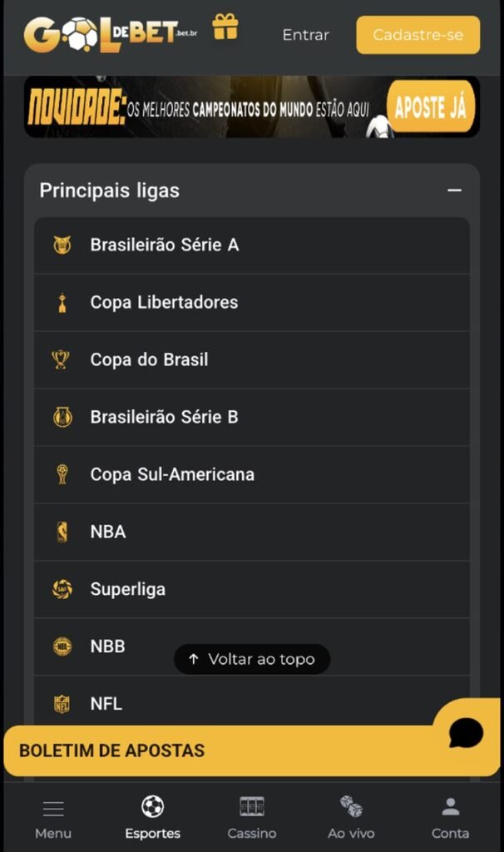Click the Entrar login link
Screen dimensions: 504x852
pyautogui.click(x=304, y=35)
